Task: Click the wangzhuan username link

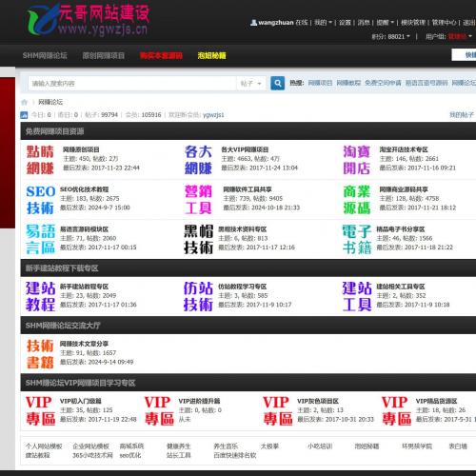Action: (x=276, y=23)
